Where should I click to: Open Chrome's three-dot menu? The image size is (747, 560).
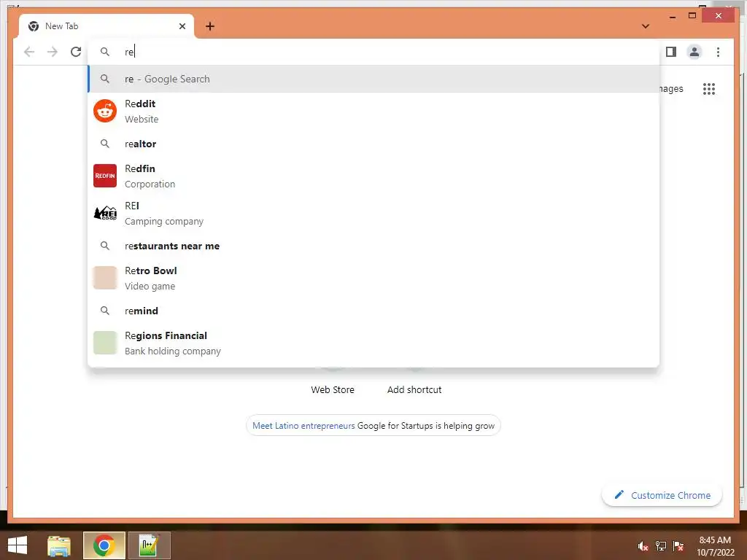pos(718,52)
